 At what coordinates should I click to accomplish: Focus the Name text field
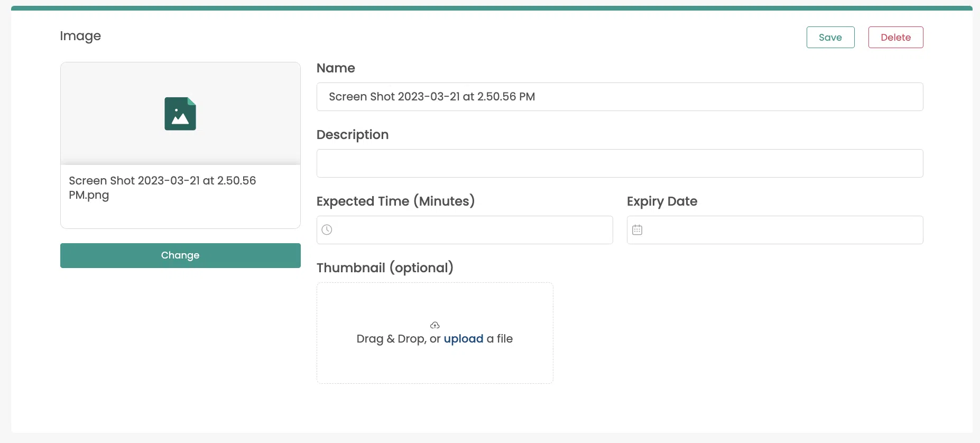click(620, 97)
